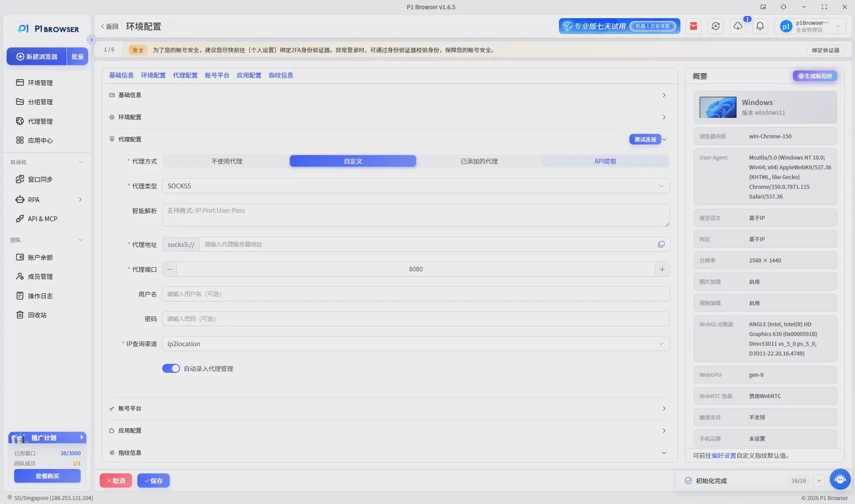Open the notification bell
This screenshot has width=855, height=504.
coord(760,26)
